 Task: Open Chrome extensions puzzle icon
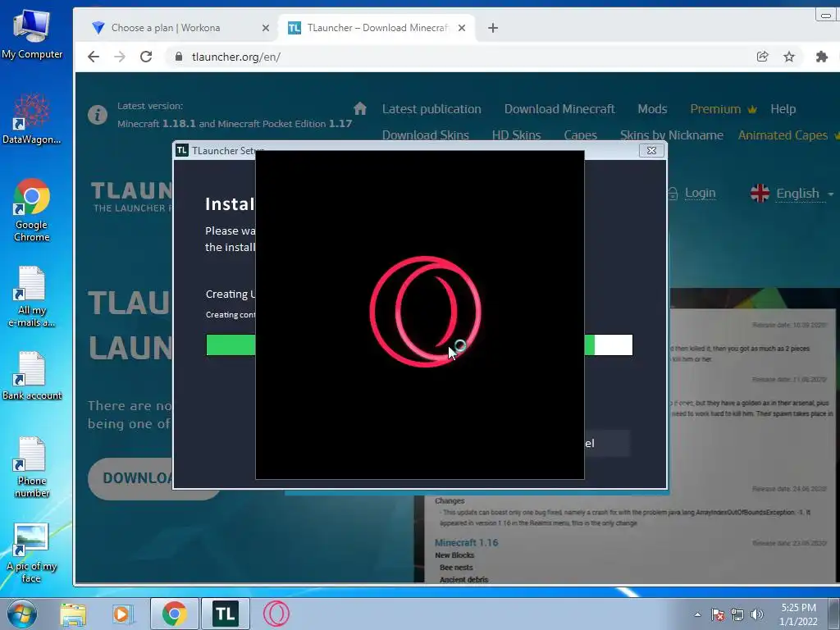(822, 57)
